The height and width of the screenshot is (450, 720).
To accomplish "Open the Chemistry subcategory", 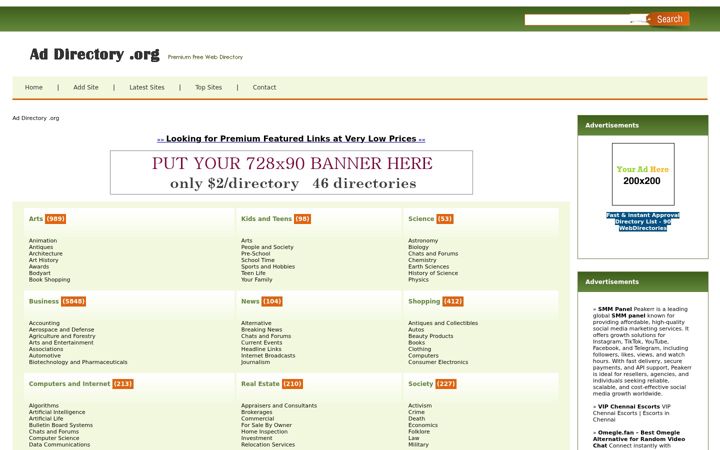I will (422, 260).
